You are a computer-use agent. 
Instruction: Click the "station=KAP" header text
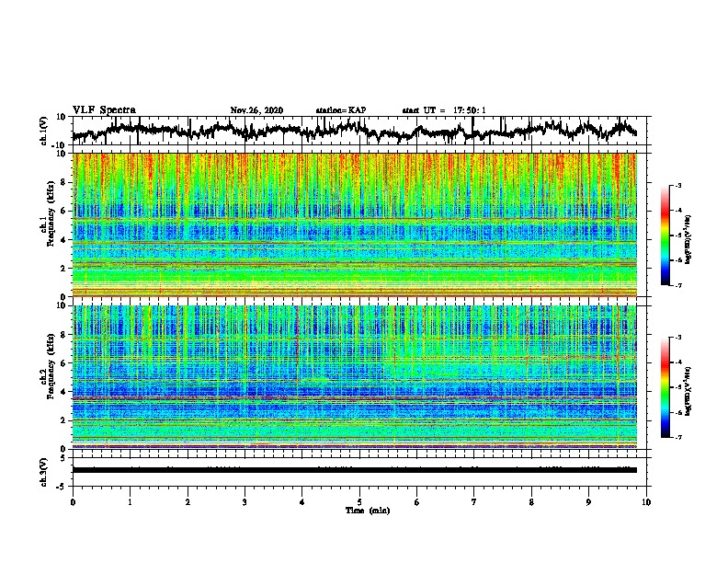(341, 110)
